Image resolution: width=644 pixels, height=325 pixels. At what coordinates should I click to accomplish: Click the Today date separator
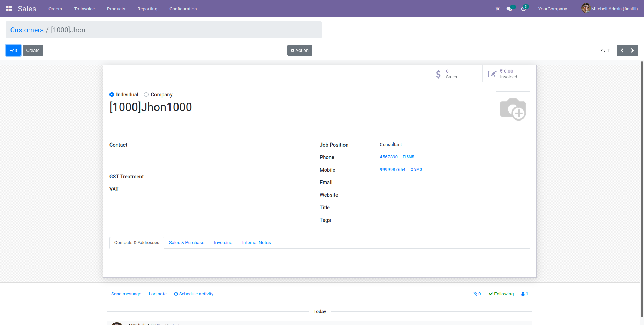click(320, 312)
